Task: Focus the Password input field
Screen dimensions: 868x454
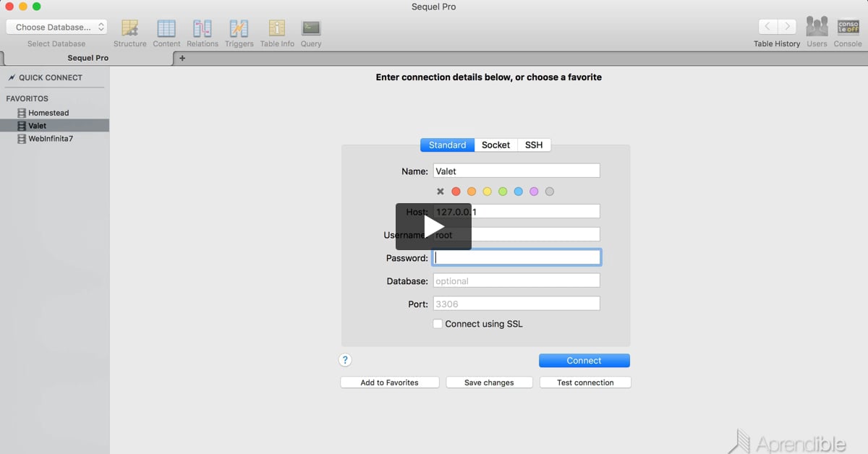Action: tap(516, 257)
